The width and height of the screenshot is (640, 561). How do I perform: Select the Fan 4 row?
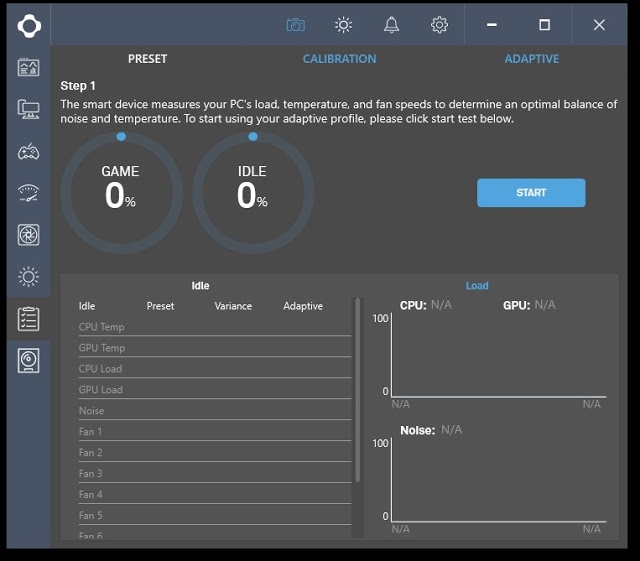215,494
